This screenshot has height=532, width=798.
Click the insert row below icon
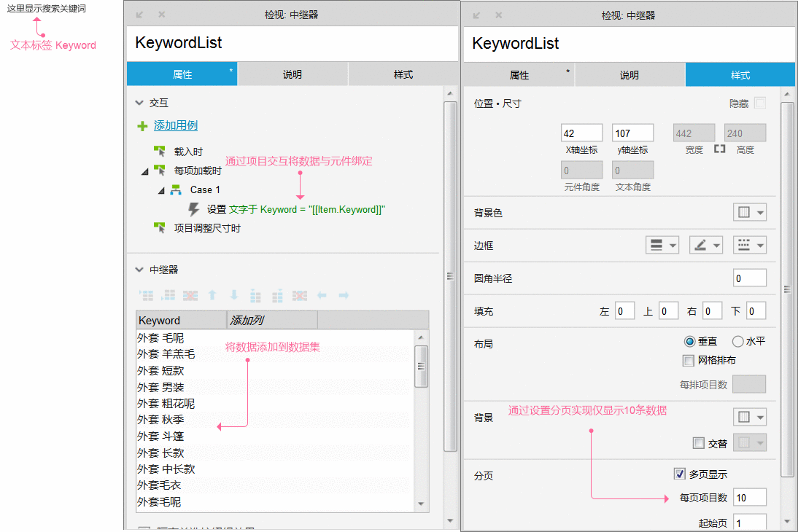point(168,295)
